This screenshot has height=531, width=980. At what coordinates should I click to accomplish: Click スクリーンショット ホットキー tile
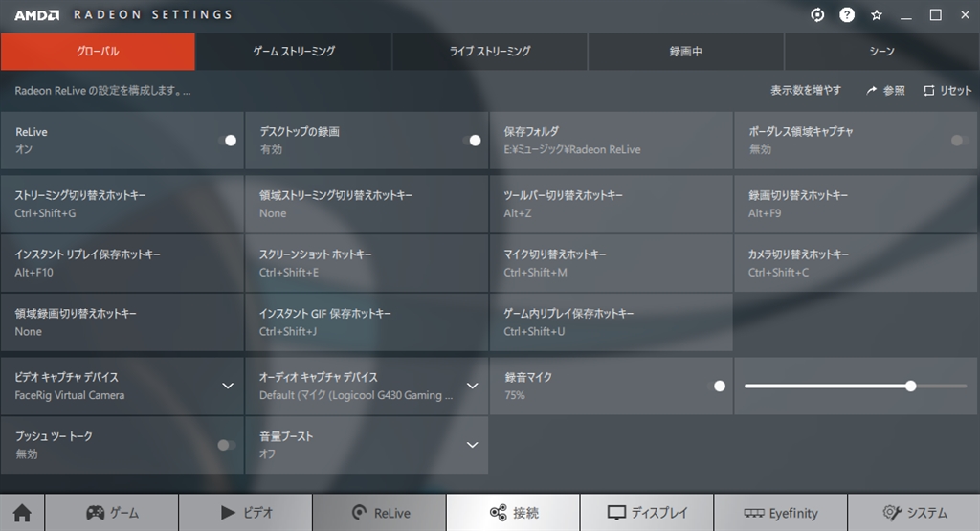(x=367, y=263)
